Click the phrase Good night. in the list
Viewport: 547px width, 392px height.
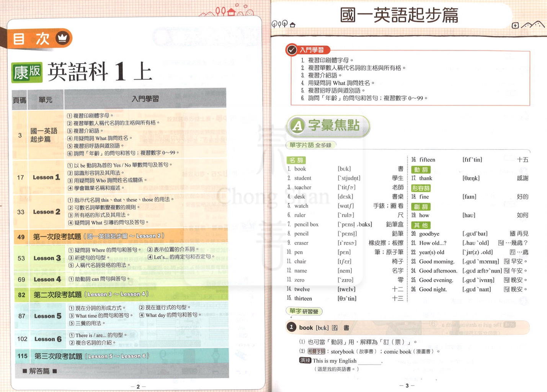(x=433, y=289)
